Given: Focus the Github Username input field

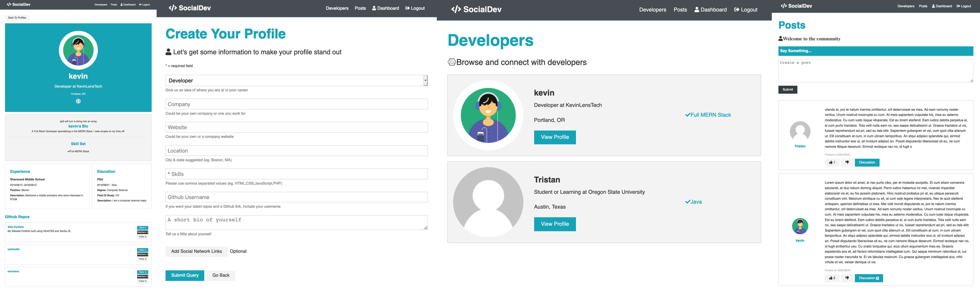Looking at the screenshot, I should (x=296, y=197).
